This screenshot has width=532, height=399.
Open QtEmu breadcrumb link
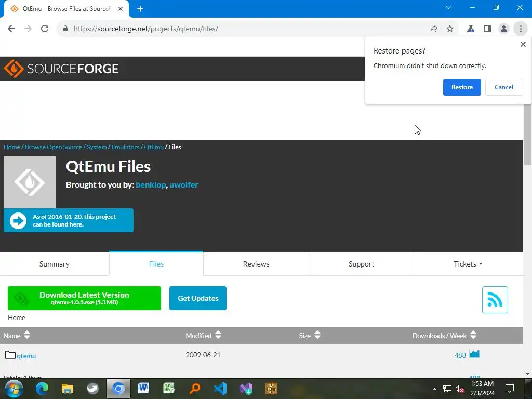click(154, 147)
